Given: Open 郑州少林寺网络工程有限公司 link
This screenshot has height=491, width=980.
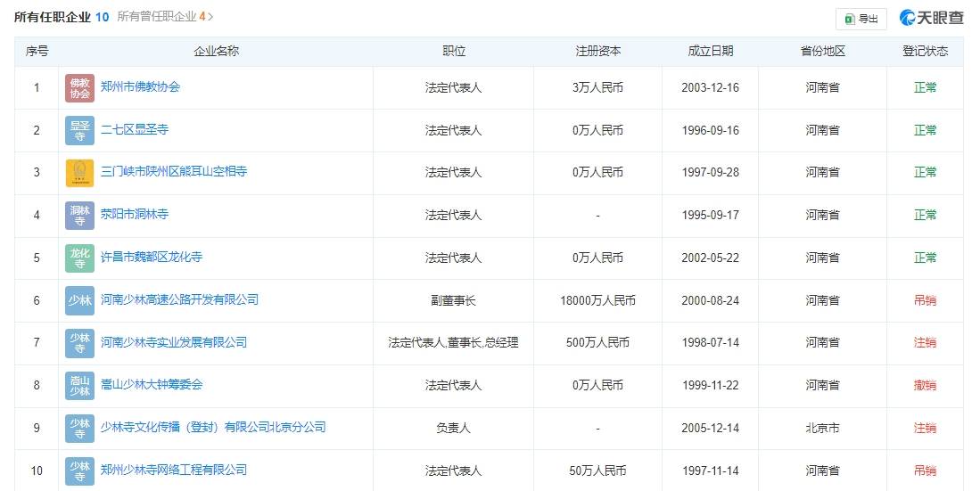Looking at the screenshot, I should tap(173, 471).
